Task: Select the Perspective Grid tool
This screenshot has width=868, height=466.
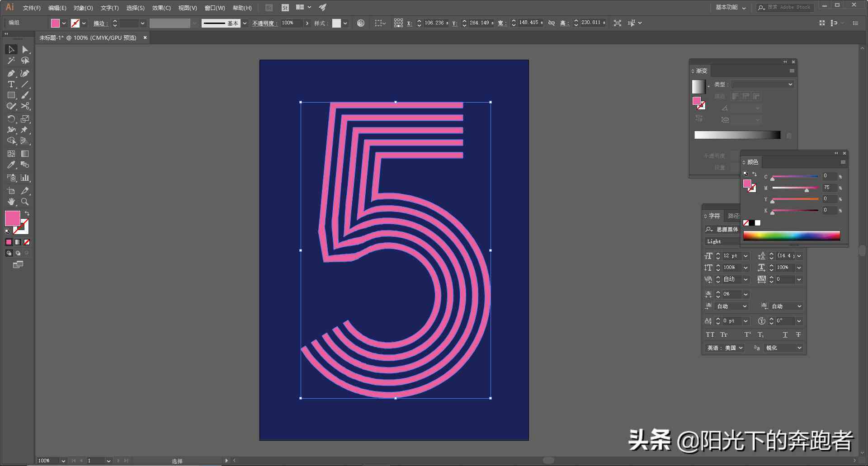Action: (25, 141)
